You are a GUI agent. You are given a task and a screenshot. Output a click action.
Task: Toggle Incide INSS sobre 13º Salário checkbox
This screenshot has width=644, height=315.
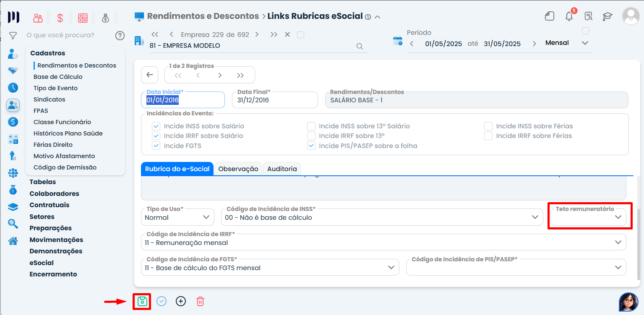311,126
